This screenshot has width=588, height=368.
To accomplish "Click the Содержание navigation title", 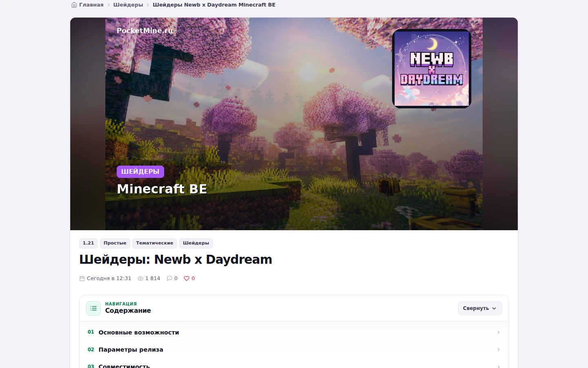I will coord(128,311).
